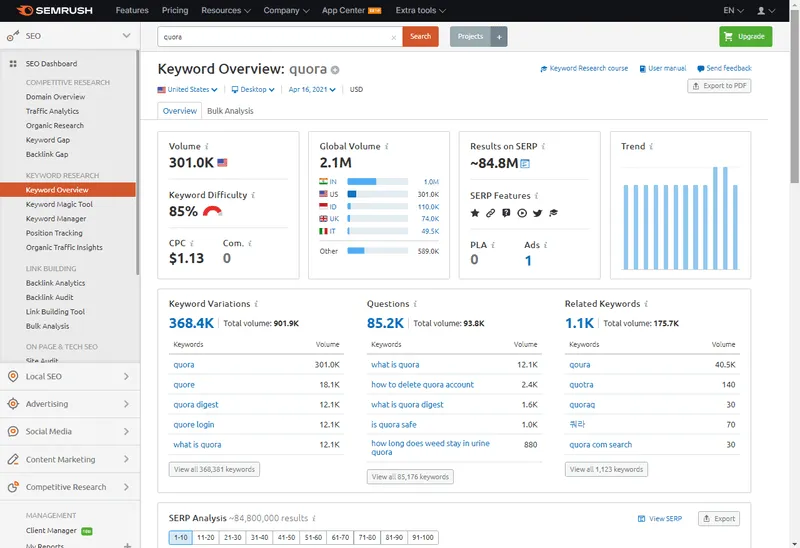
Task: Click the Export to PDF button
Action: coord(719,86)
